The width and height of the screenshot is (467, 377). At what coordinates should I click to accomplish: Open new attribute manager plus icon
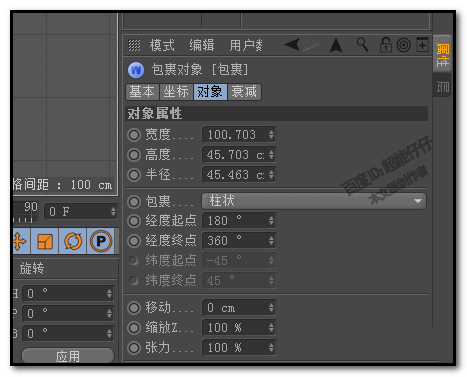[x=422, y=45]
